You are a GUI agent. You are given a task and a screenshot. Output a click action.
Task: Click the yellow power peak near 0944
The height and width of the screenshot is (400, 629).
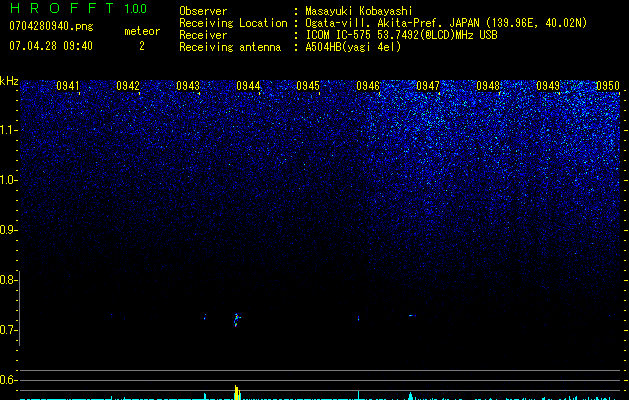[237, 392]
